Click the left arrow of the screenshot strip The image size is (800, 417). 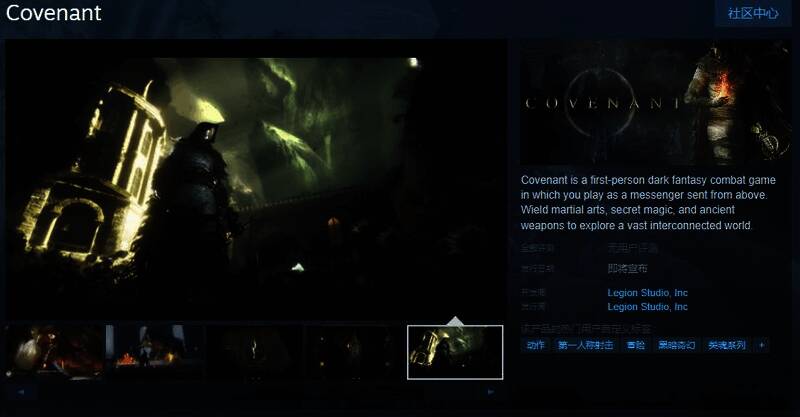(19, 392)
